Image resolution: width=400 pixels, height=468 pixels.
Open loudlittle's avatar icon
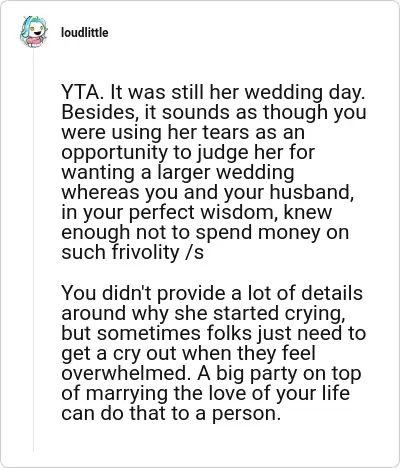click(33, 32)
